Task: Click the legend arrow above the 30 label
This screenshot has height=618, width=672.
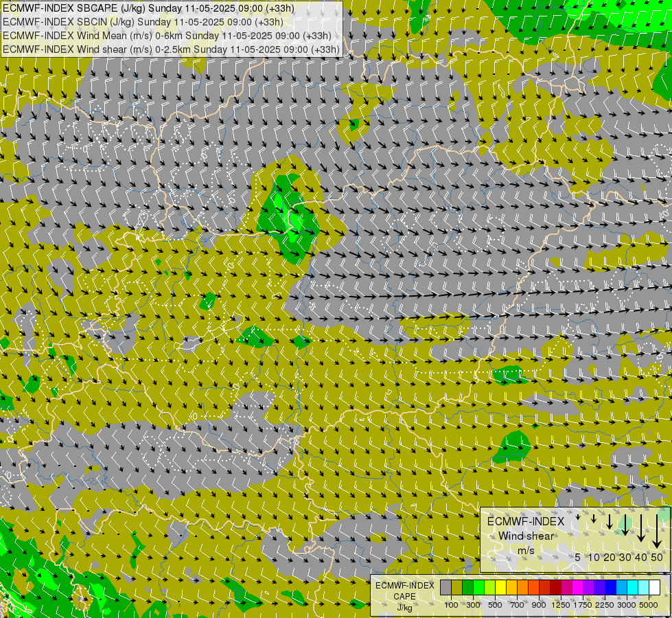Action: click(x=625, y=525)
